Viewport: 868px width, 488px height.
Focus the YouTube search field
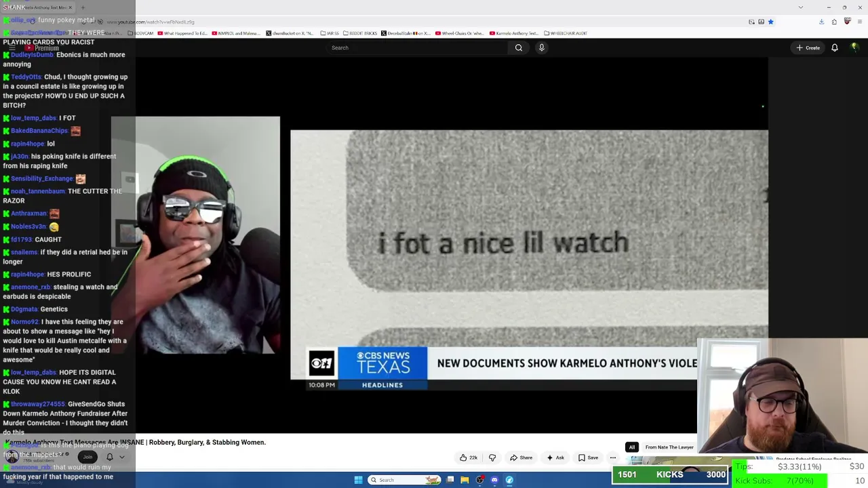[417, 47]
